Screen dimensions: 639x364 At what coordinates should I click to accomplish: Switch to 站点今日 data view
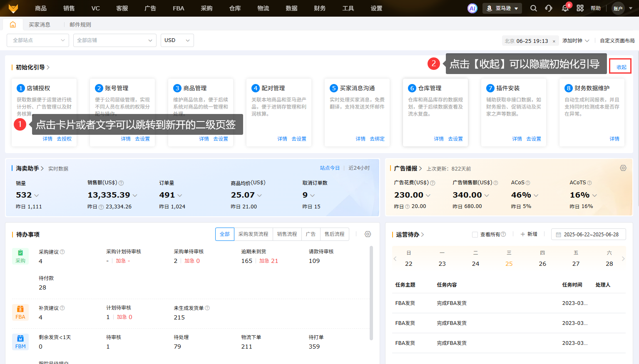click(x=330, y=168)
